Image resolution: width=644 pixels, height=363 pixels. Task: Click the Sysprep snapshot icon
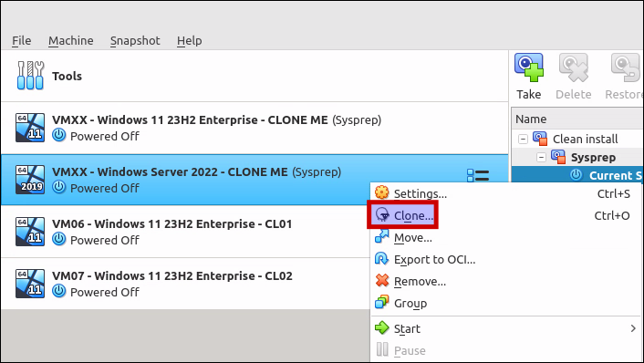(x=558, y=157)
